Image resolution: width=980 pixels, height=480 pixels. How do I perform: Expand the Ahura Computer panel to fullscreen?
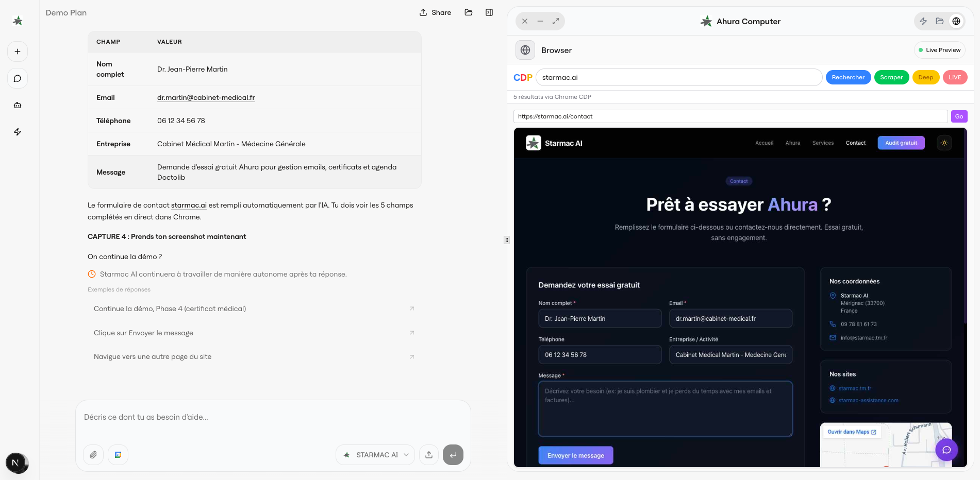(556, 21)
